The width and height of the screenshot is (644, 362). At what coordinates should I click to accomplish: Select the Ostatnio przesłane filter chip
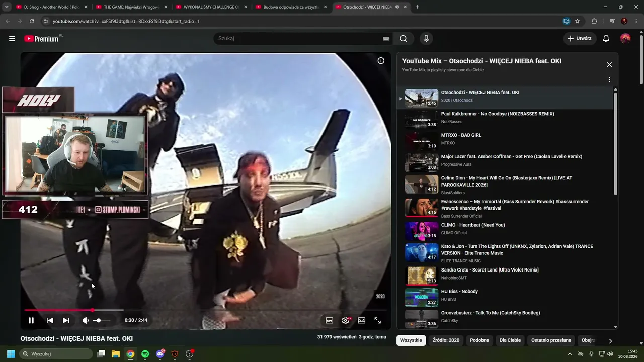pos(551,340)
